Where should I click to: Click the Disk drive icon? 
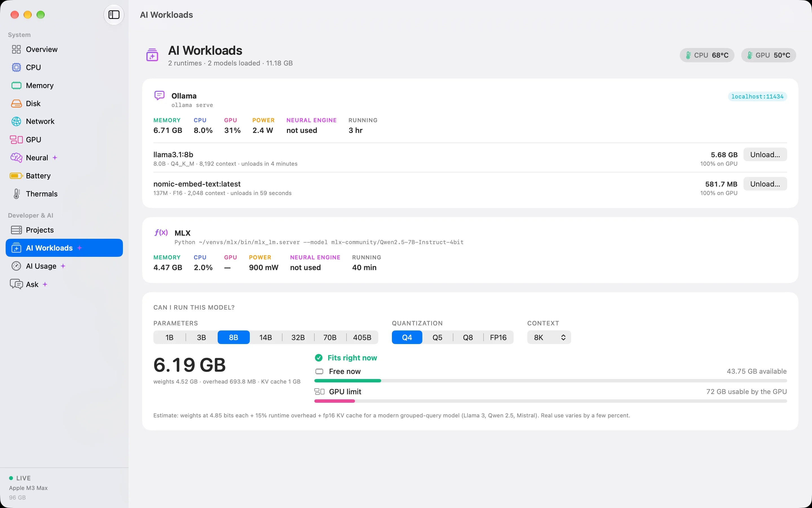pos(16,104)
